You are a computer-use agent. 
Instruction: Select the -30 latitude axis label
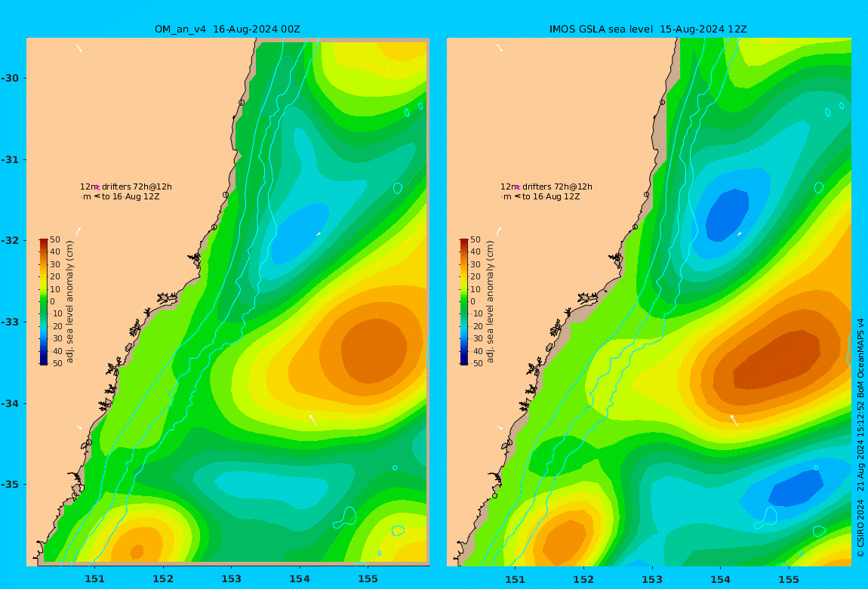click(10, 79)
